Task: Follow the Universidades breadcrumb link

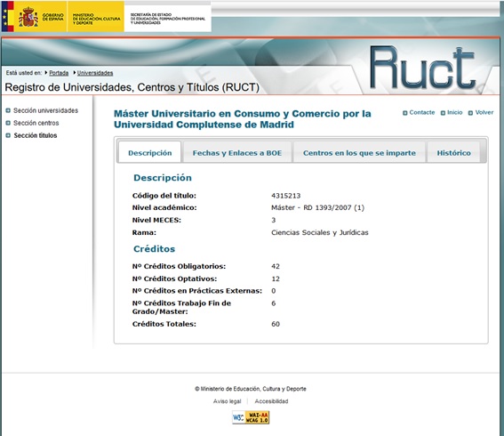Action: click(x=95, y=73)
